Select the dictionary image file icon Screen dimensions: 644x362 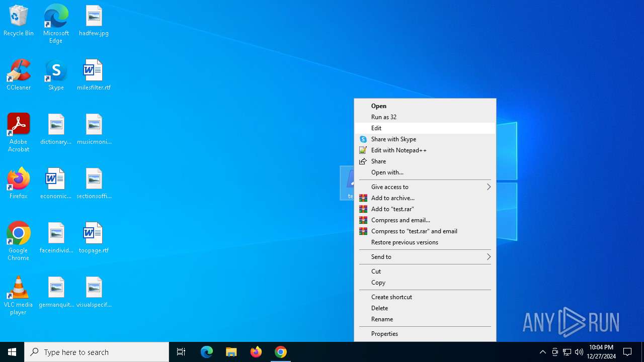tap(56, 130)
